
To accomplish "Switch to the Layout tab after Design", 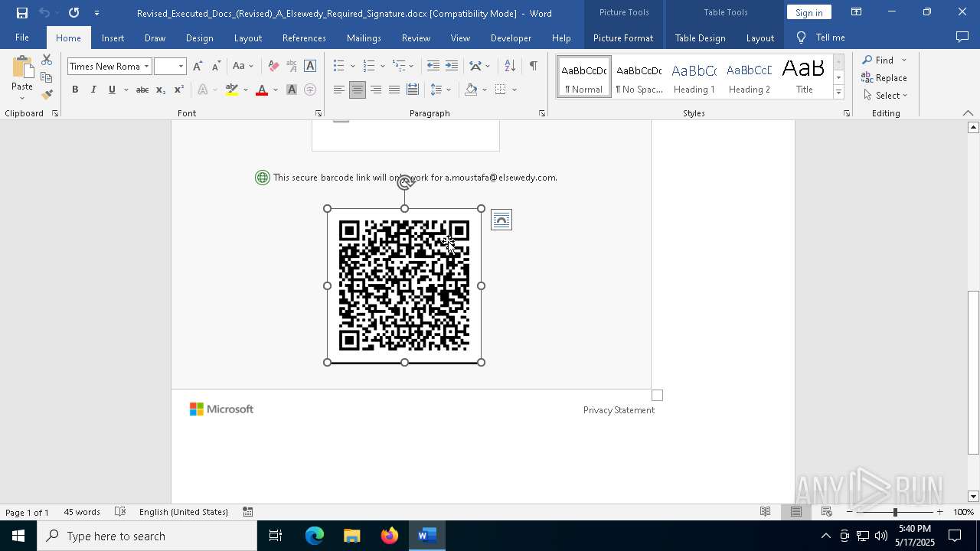I will [247, 37].
